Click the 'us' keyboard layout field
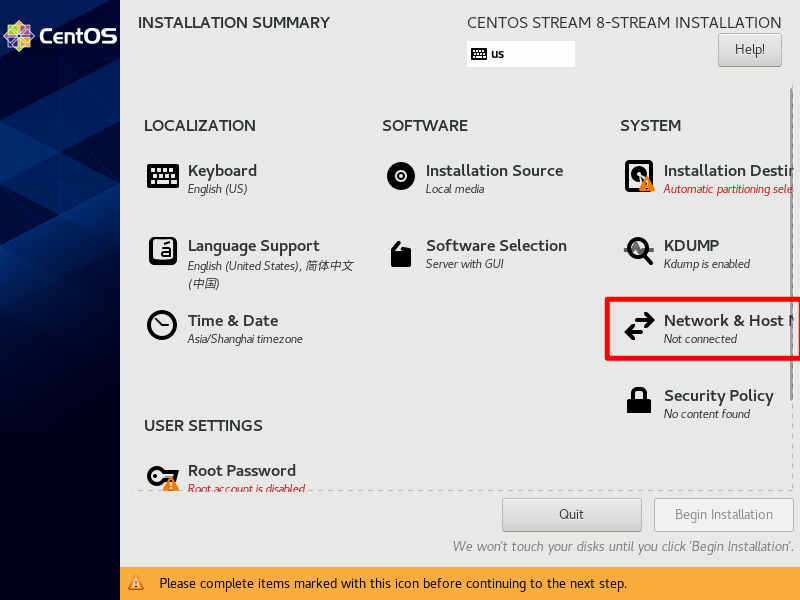Screen dimensions: 800x600 point(520,54)
